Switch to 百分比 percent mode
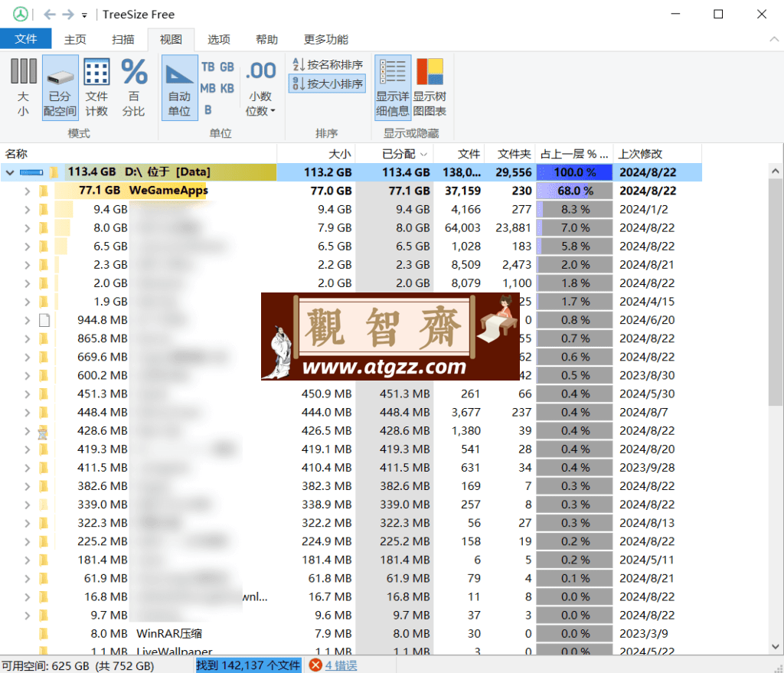784x673 pixels. coord(133,87)
